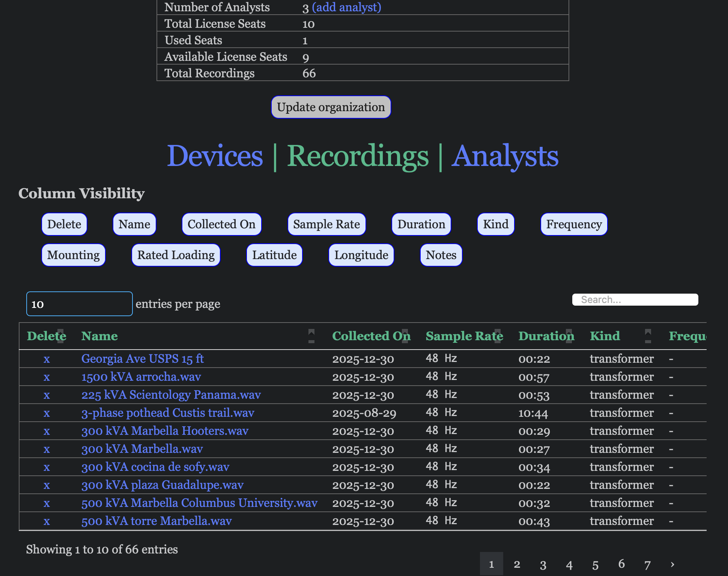Sort recordings by the Kind column arrows
The image size is (728, 576).
[648, 336]
